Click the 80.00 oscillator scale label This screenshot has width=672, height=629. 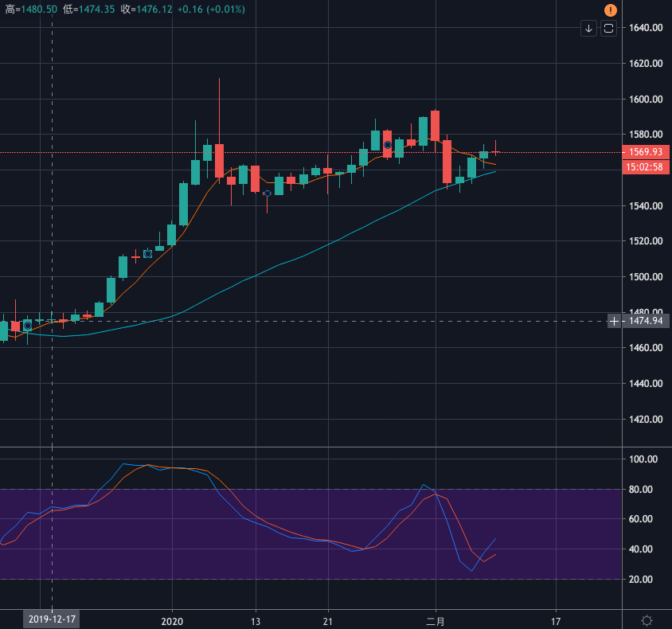641,490
